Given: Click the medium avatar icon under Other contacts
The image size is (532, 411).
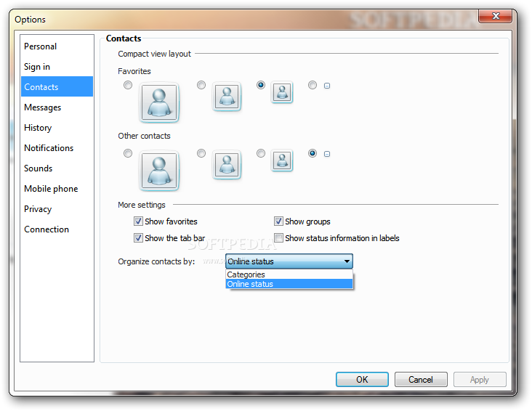Looking at the screenshot, I should pos(227,164).
